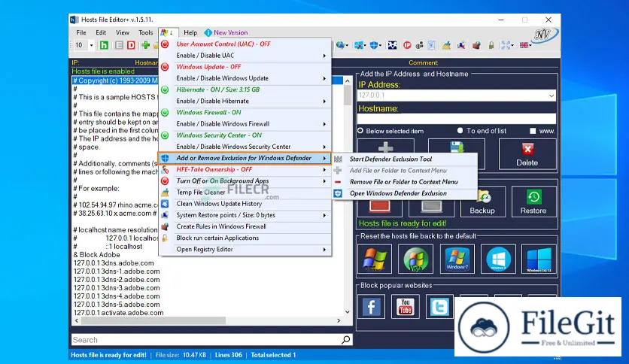Click the Delete button
This screenshot has height=364, width=629.
527,154
